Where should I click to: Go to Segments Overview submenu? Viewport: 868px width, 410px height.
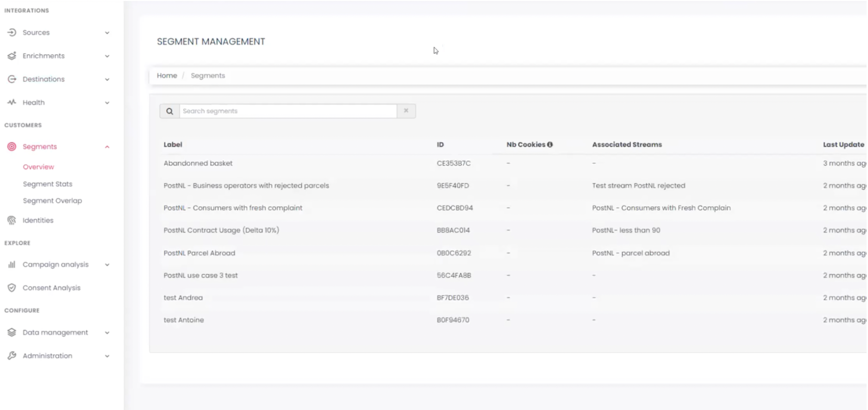38,167
